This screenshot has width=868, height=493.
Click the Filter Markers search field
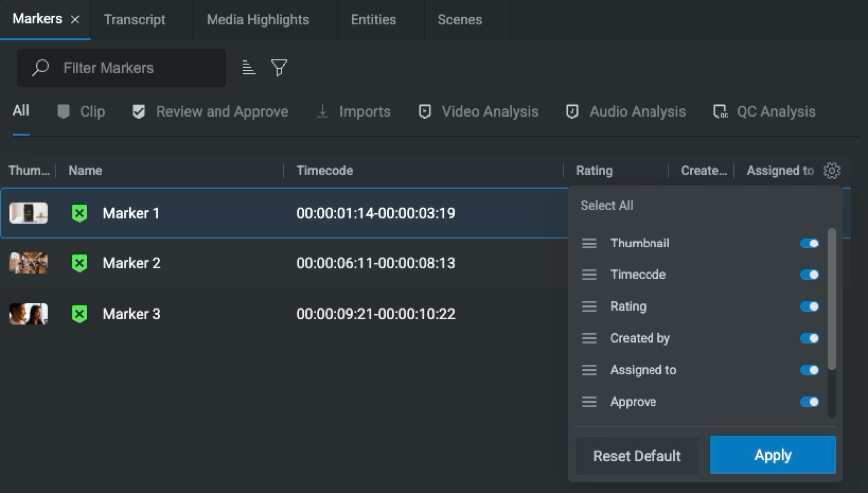coord(122,68)
